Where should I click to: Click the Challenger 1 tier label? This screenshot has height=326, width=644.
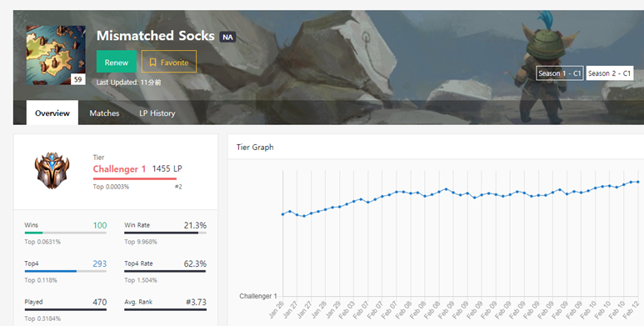click(119, 169)
